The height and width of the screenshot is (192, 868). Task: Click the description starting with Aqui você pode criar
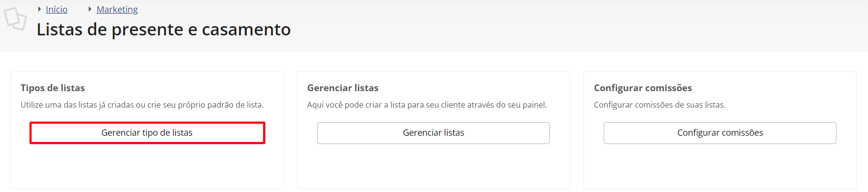(x=427, y=105)
